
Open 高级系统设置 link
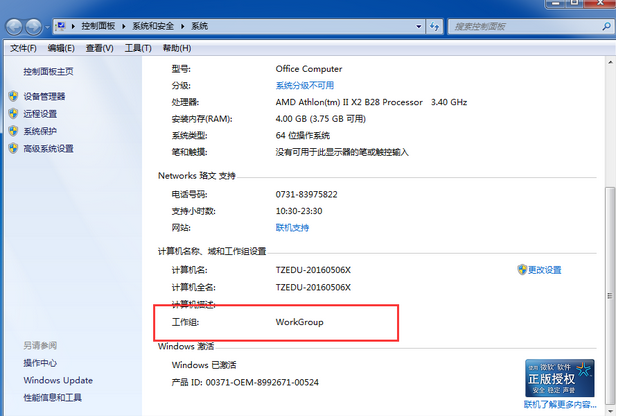pos(48,148)
